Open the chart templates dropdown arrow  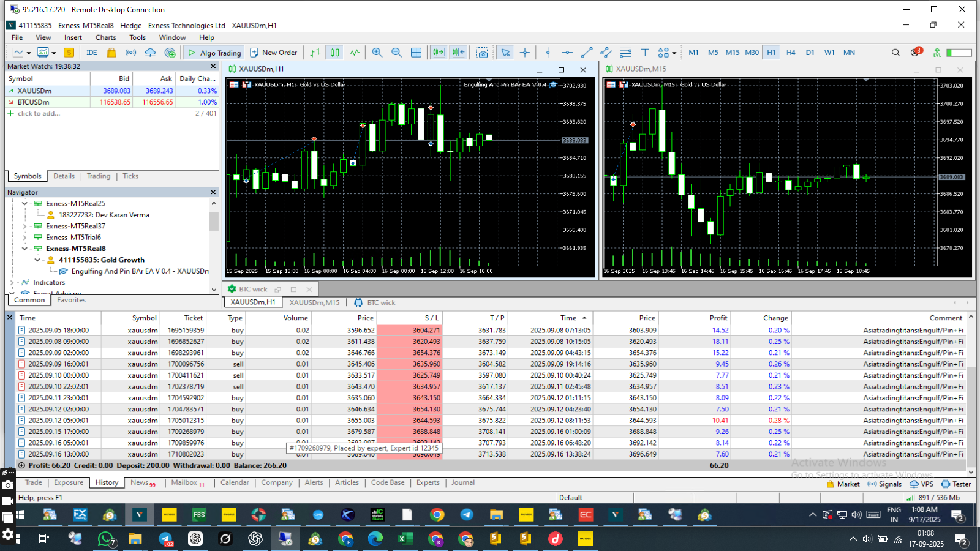[54, 53]
